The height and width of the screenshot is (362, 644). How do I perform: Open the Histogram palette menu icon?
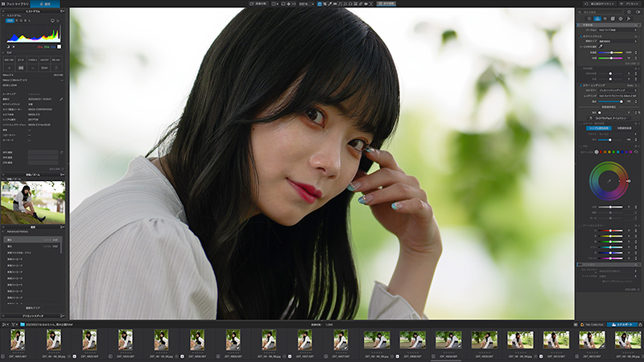62,11
